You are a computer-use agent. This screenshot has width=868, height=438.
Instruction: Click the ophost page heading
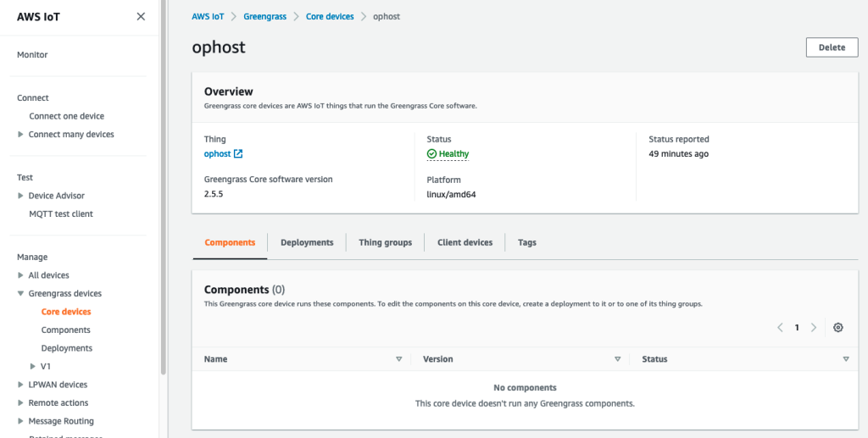click(219, 47)
